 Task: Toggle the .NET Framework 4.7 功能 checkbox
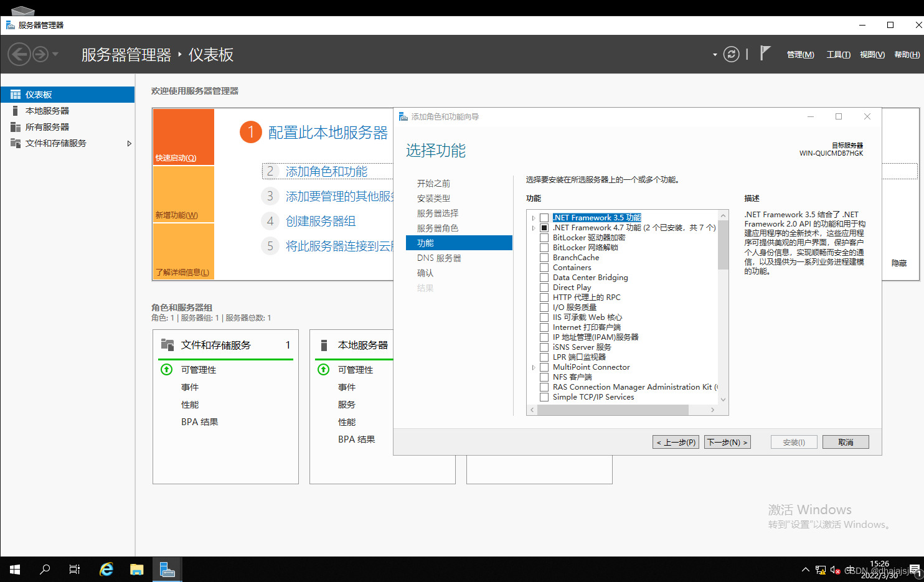pos(544,228)
